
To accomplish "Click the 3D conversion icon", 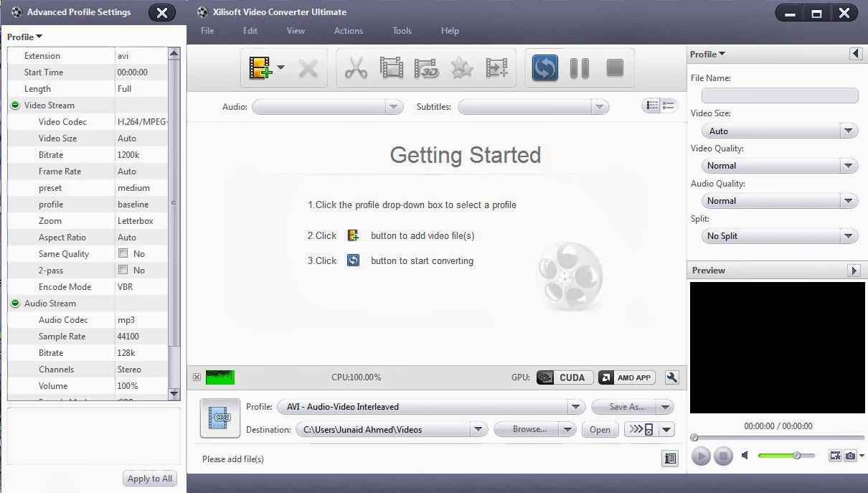I will tap(426, 68).
